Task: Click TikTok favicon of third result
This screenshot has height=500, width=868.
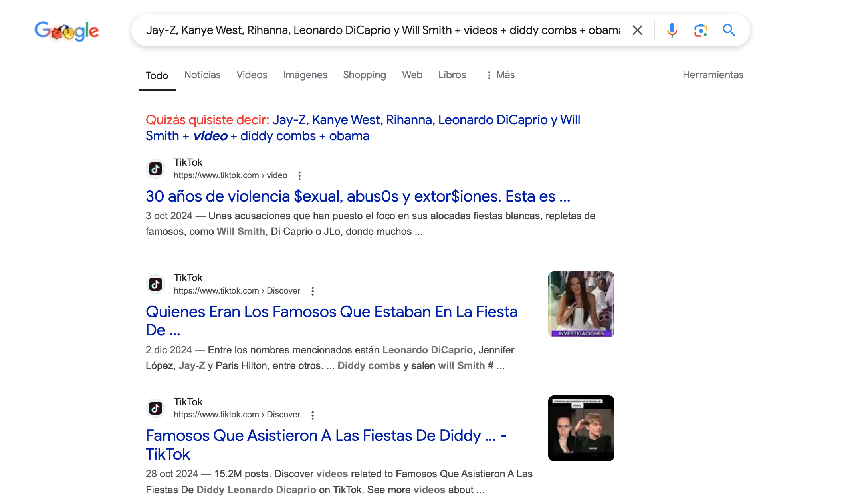Action: click(155, 408)
